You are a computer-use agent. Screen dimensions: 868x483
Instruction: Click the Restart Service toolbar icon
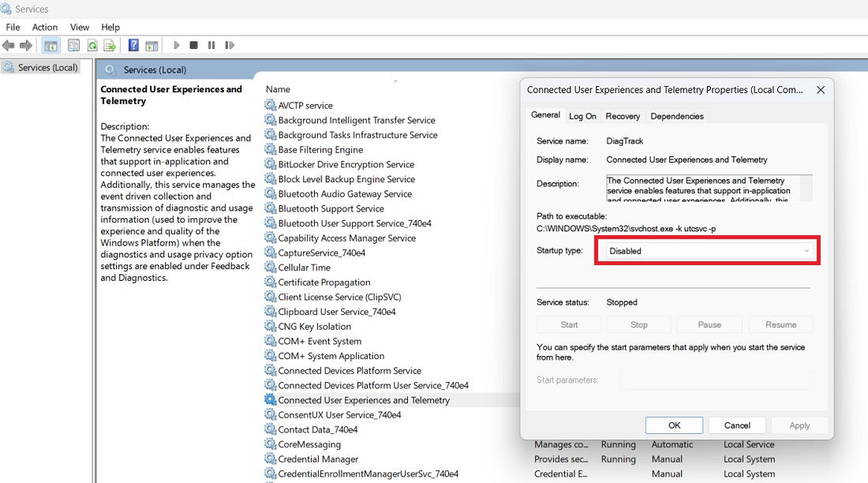click(x=229, y=45)
